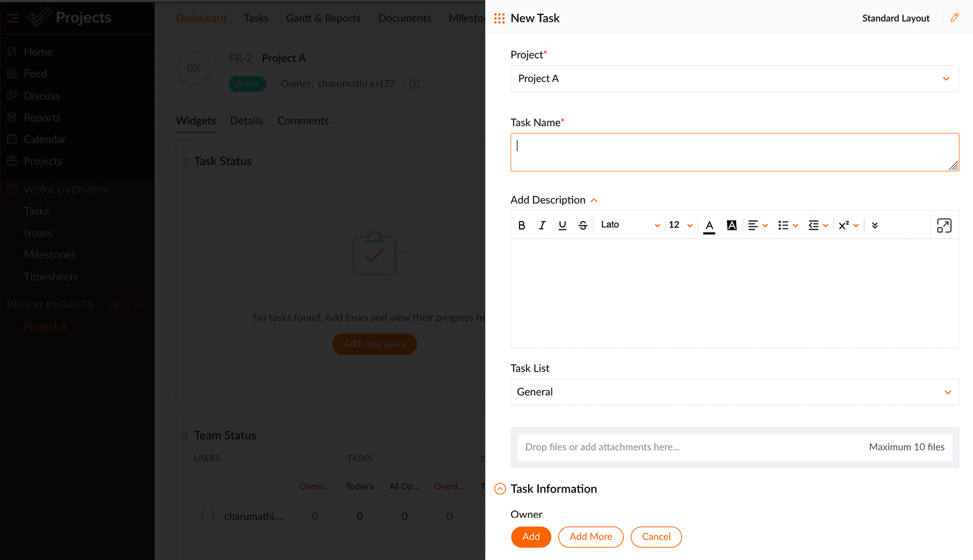This screenshot has width=973, height=560.
Task: Click the Cancel button to discard
Action: 656,536
